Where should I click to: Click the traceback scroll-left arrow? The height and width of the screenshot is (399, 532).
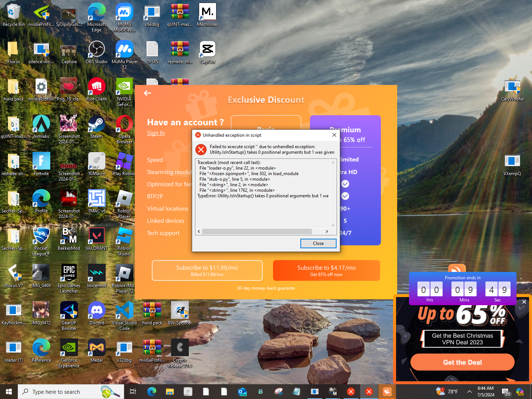click(x=199, y=231)
